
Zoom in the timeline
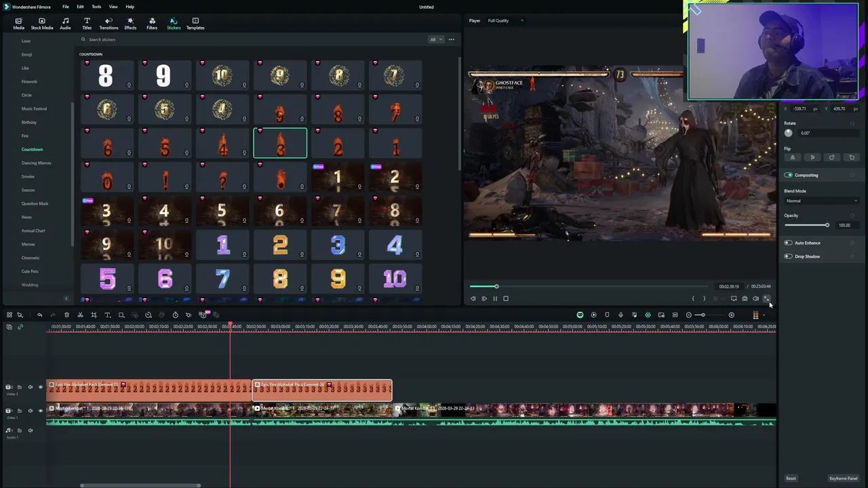point(731,315)
